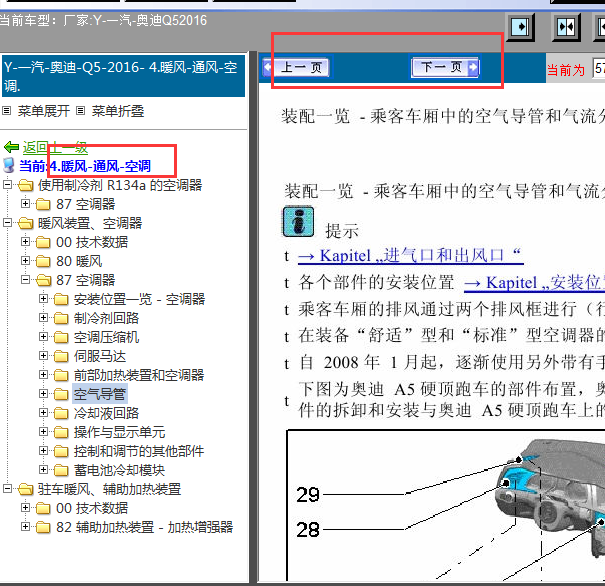
Task: Click current page number input field
Action: (599, 69)
